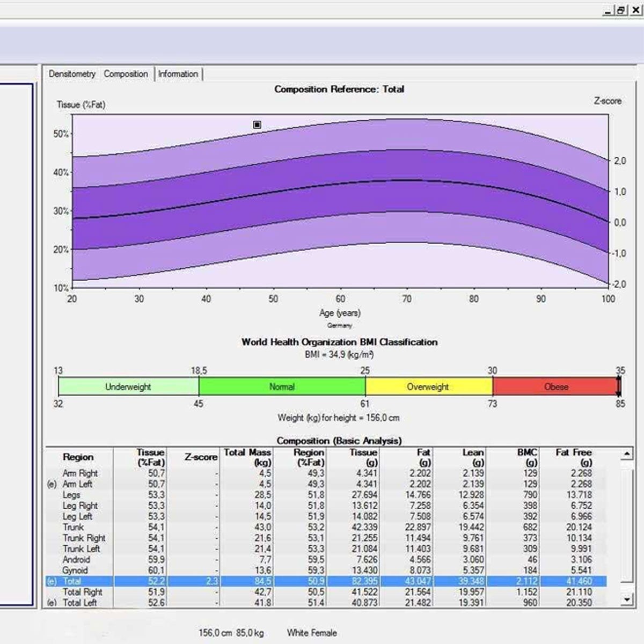Open the Information tab
Image resolution: width=644 pixels, height=644 pixels.
click(178, 74)
